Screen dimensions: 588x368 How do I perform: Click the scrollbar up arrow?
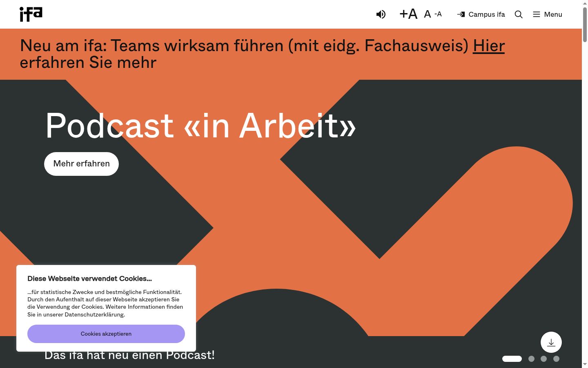tap(585, 3)
